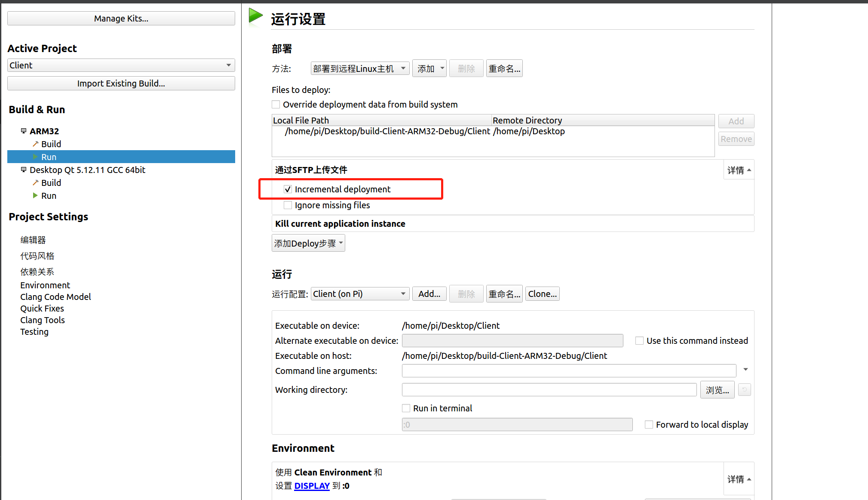Click Alternate executable on device field
Screen dimensions: 868x500
[512, 341]
